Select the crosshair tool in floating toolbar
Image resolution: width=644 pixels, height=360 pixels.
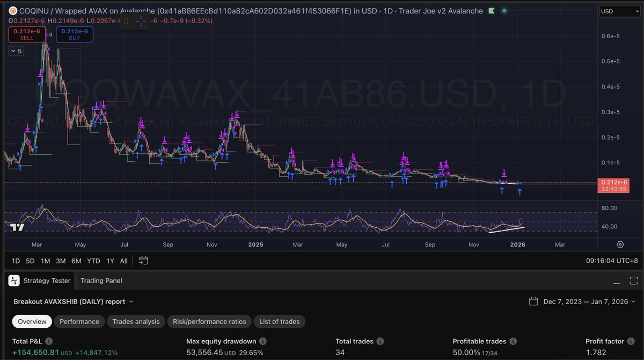pyautogui.click(x=141, y=21)
